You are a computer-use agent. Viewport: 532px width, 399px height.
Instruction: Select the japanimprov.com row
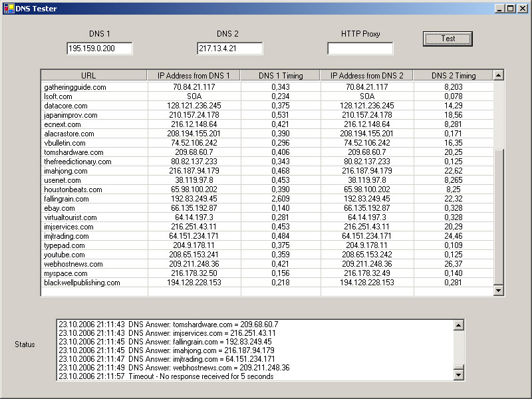point(267,115)
